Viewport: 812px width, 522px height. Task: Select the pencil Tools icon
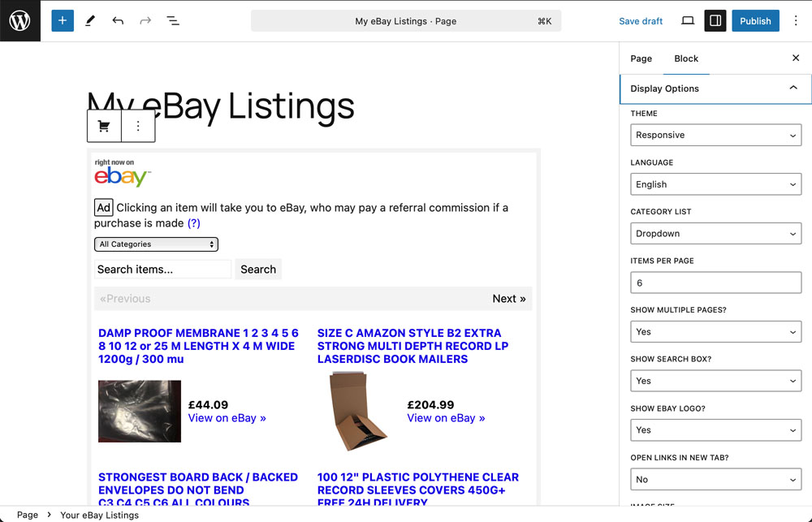click(x=90, y=21)
